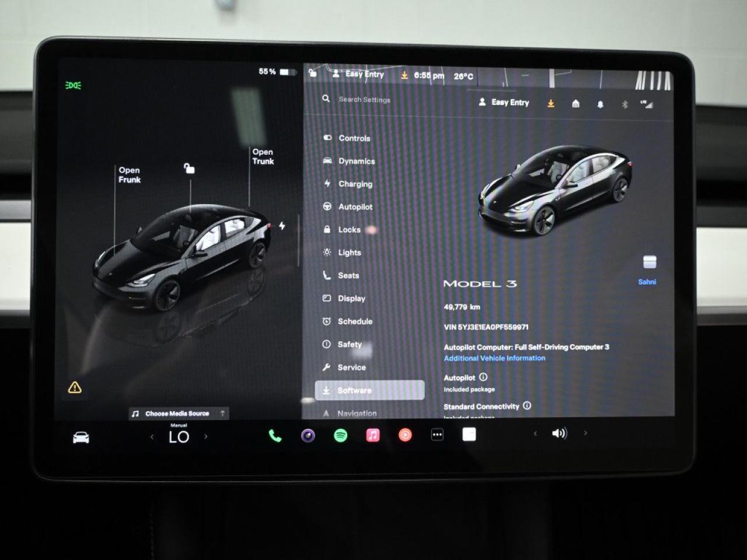Open the white app icon in bottom bar

(x=469, y=434)
